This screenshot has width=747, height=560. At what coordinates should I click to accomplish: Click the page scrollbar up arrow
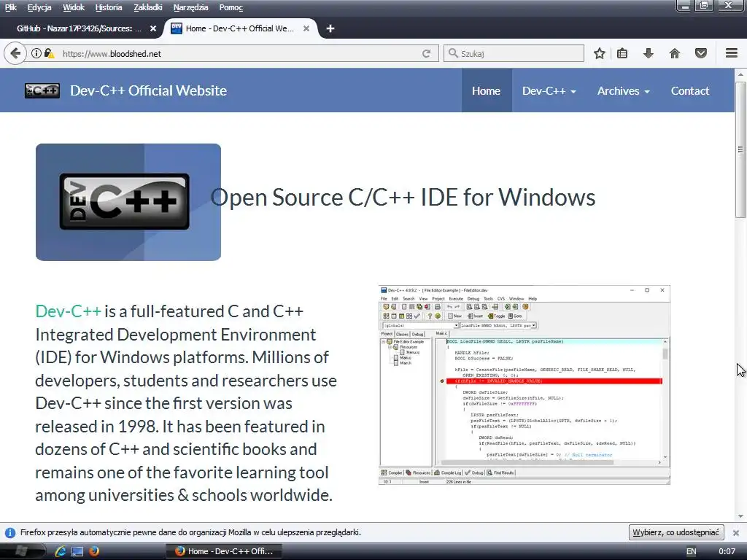click(740, 75)
